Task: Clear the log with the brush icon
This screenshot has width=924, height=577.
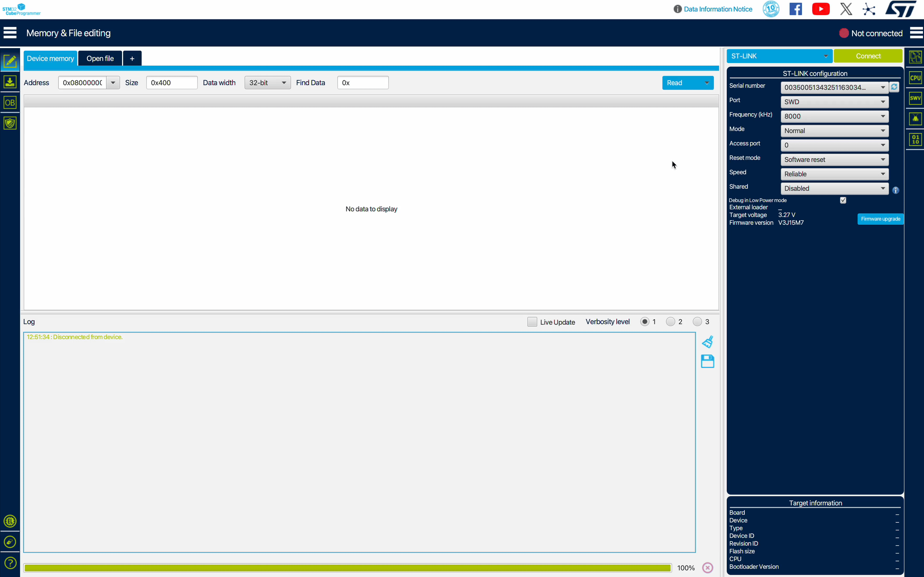Action: [x=707, y=342]
